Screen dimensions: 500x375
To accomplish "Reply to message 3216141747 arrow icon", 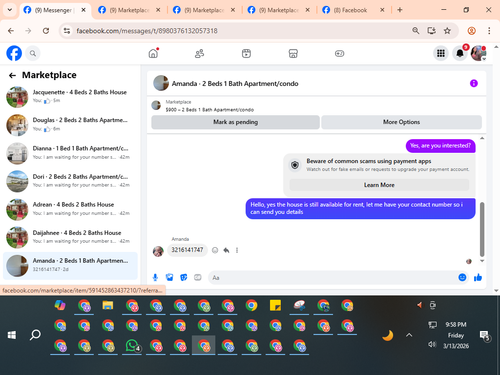I will 226,250.
